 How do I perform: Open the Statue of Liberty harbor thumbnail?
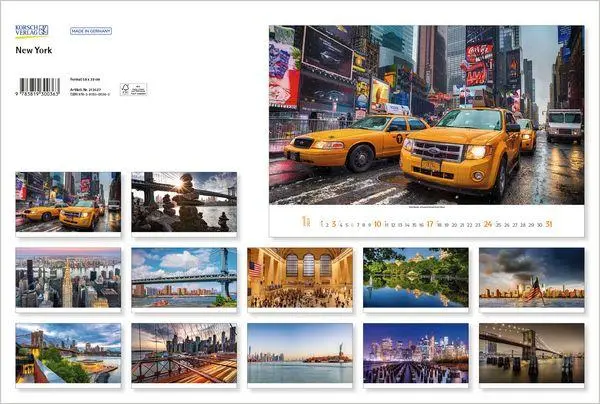point(300,353)
